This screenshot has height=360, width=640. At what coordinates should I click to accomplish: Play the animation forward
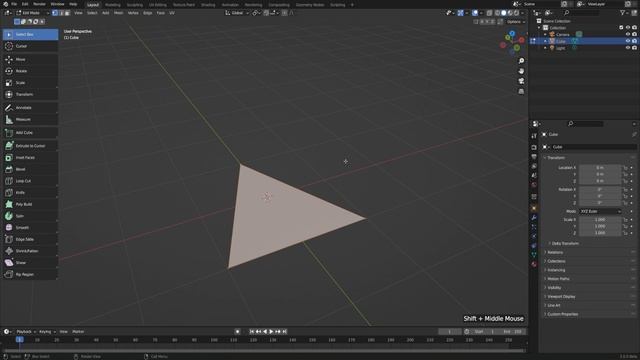pos(271,332)
